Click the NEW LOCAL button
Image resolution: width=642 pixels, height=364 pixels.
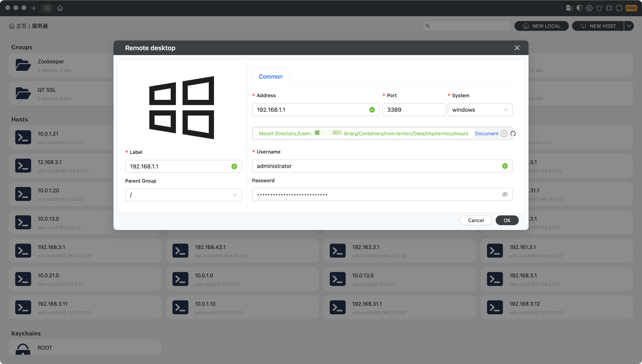[541, 26]
